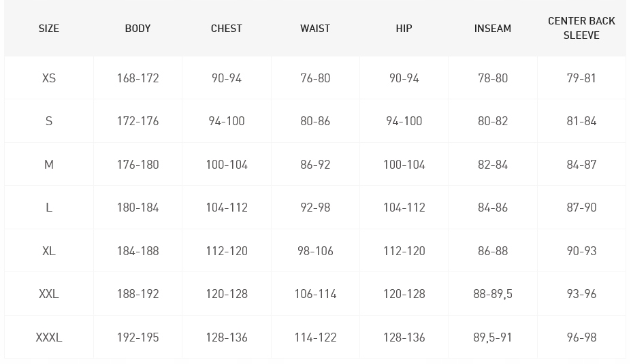
Task: Select inseam value 88-89,5
Action: point(493,294)
